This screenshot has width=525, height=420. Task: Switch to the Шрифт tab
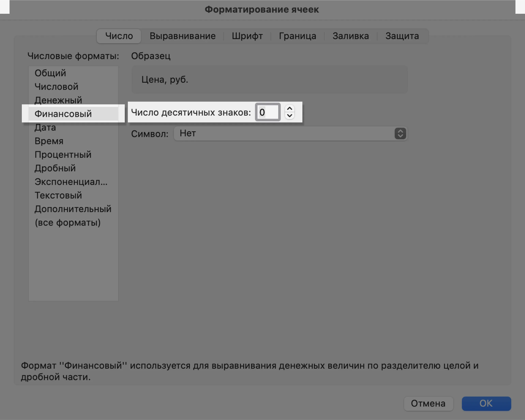pos(247,36)
